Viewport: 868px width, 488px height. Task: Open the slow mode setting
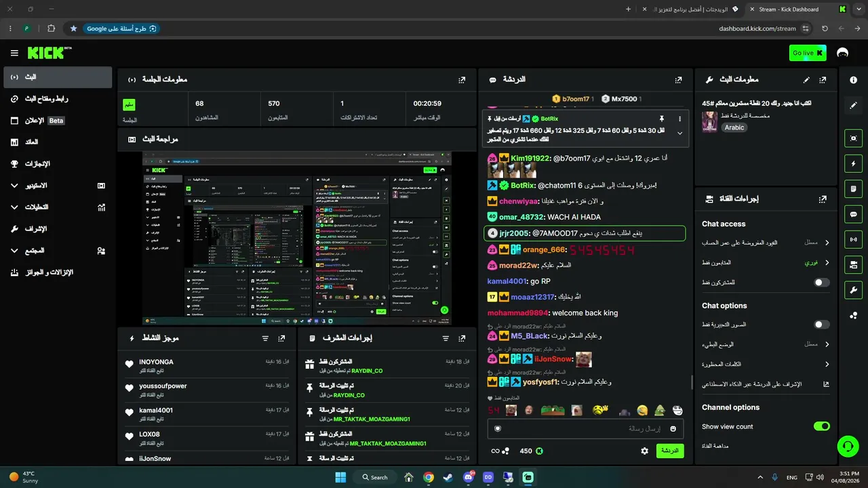pyautogui.click(x=766, y=344)
